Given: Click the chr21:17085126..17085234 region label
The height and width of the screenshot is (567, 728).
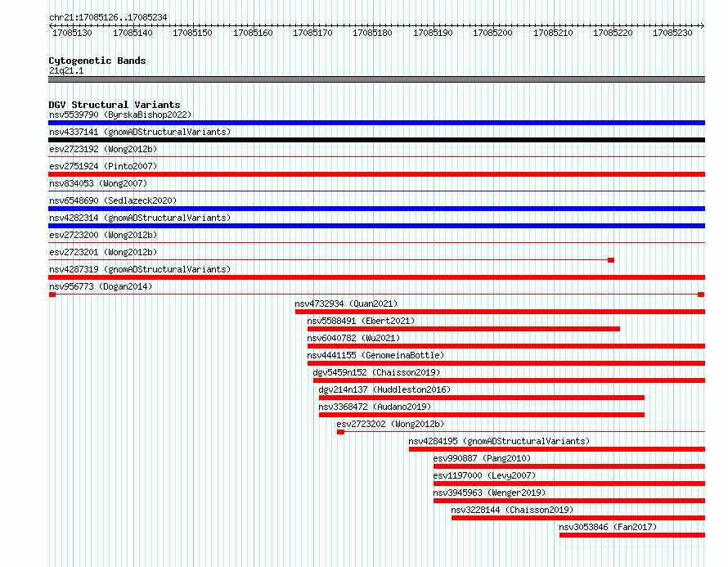Looking at the screenshot, I should 108,18.
